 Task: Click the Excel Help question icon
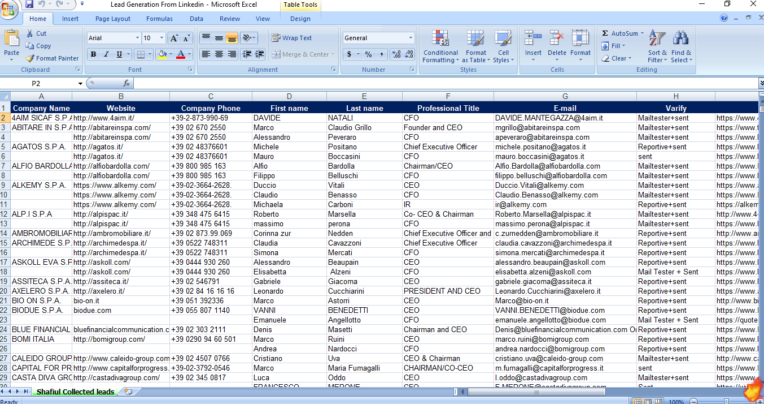pyautogui.click(x=724, y=18)
